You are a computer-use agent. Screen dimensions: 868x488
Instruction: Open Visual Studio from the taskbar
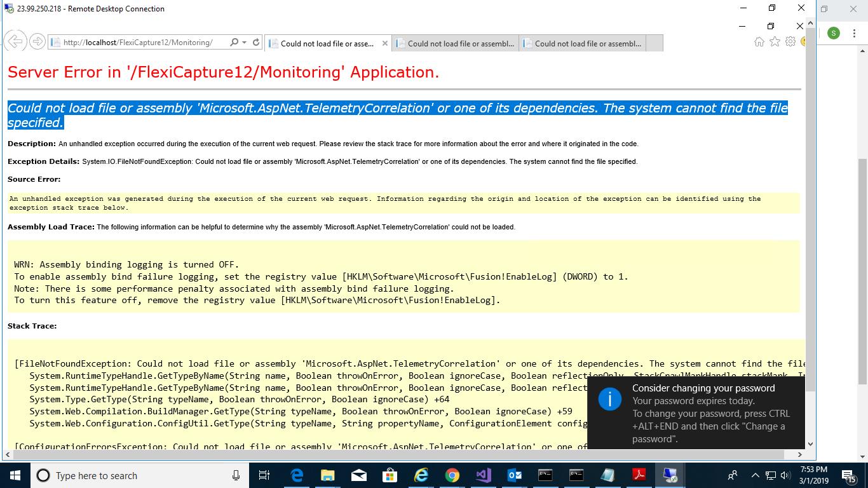483,475
